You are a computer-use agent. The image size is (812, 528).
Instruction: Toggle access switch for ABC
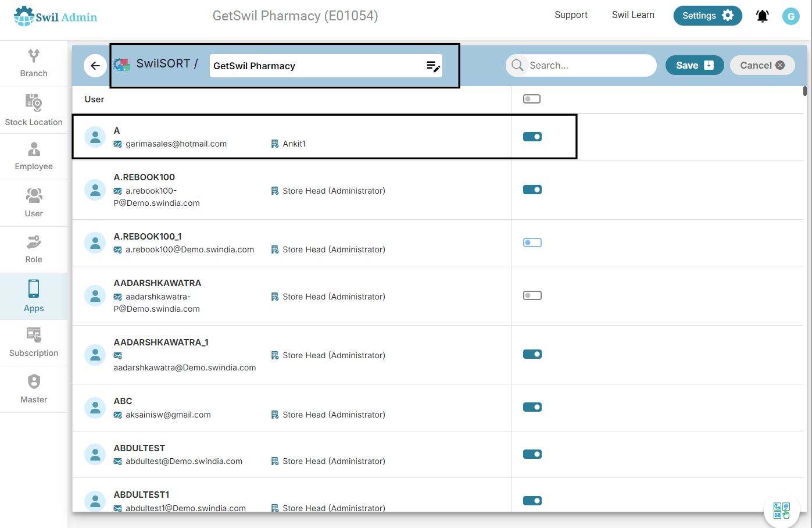532,407
